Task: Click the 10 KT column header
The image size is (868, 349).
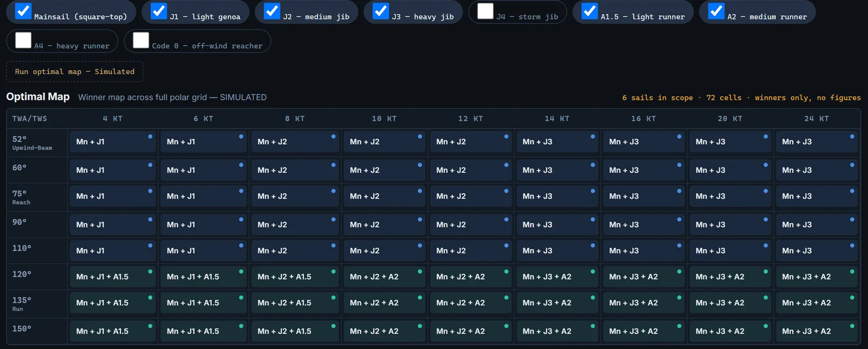Action: click(x=385, y=119)
